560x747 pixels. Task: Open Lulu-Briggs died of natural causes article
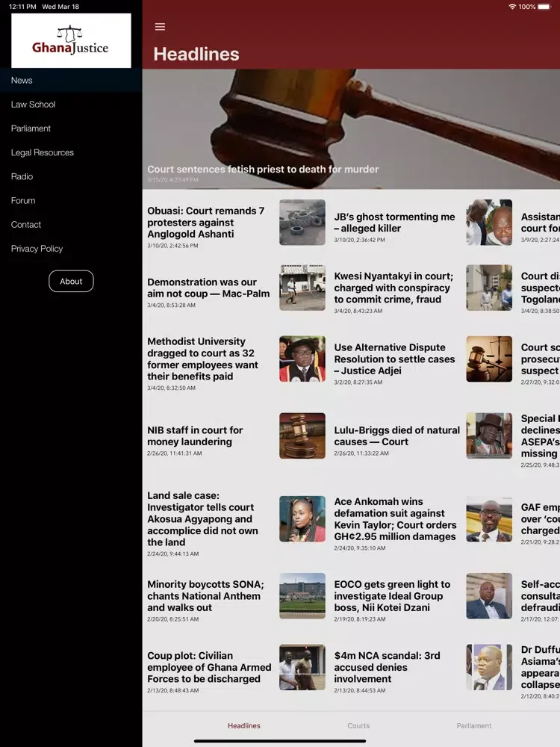pyautogui.click(x=396, y=436)
